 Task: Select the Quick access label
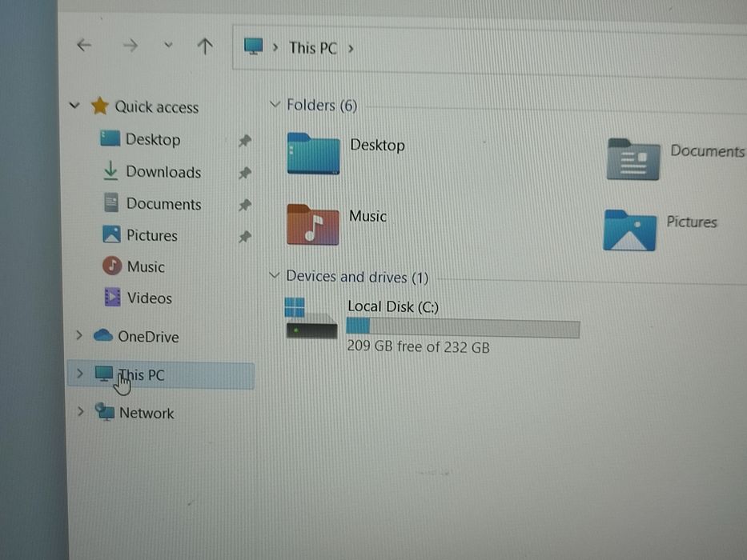click(x=157, y=107)
